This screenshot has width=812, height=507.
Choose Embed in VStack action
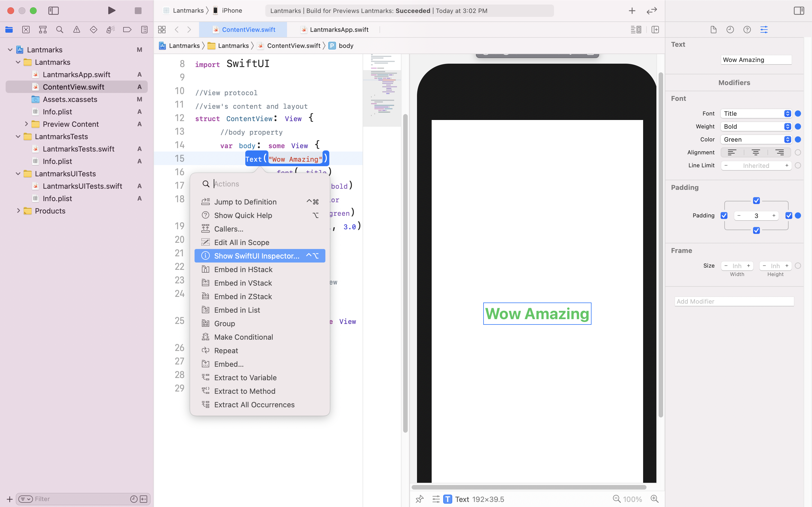[x=243, y=283]
